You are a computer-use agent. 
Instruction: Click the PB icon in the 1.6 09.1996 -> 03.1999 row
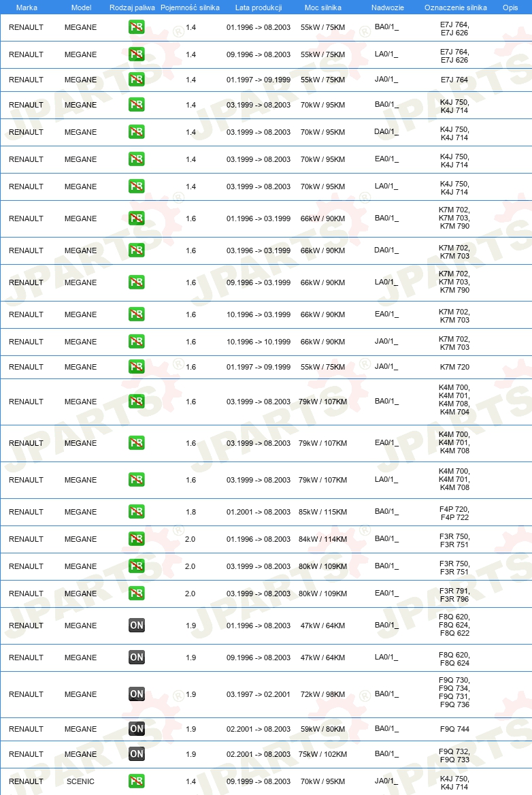point(136,282)
